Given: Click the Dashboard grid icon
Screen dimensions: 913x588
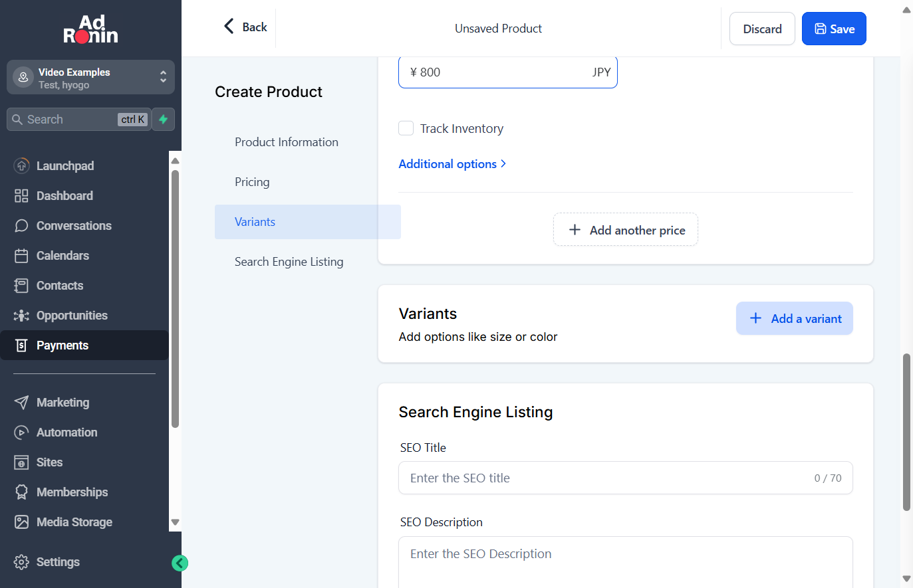Looking at the screenshot, I should click(21, 195).
